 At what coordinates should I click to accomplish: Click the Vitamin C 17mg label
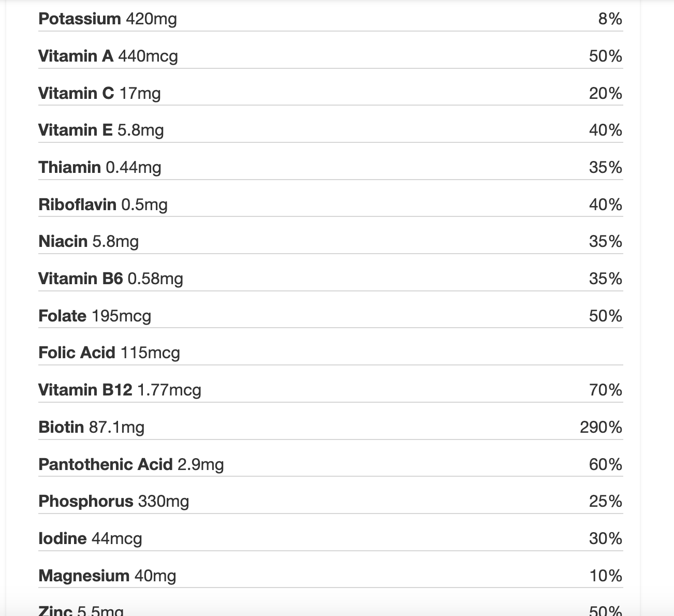coord(99,93)
